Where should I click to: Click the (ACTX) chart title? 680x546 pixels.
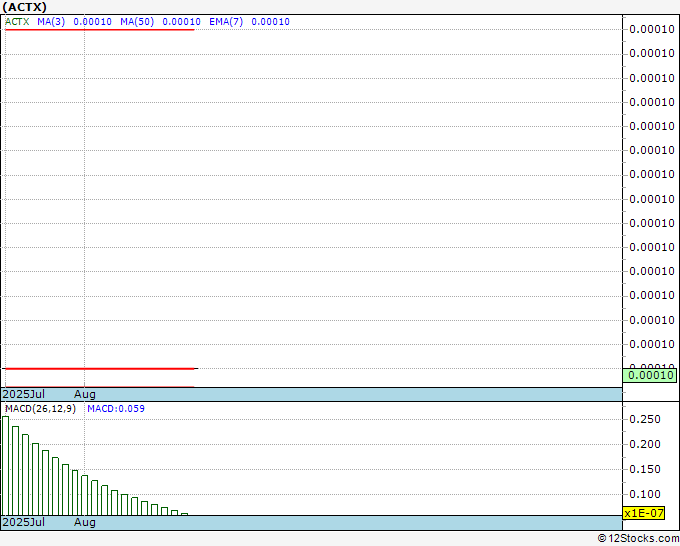pyautogui.click(x=25, y=7)
